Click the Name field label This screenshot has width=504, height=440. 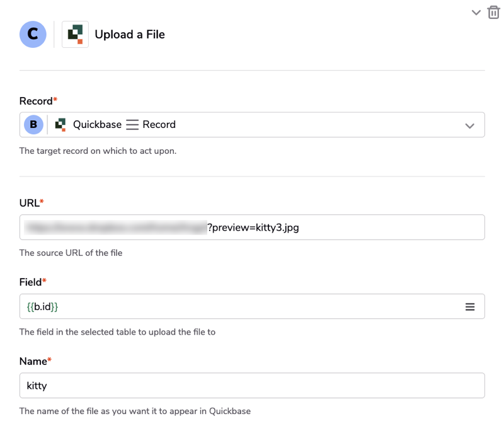click(33, 361)
